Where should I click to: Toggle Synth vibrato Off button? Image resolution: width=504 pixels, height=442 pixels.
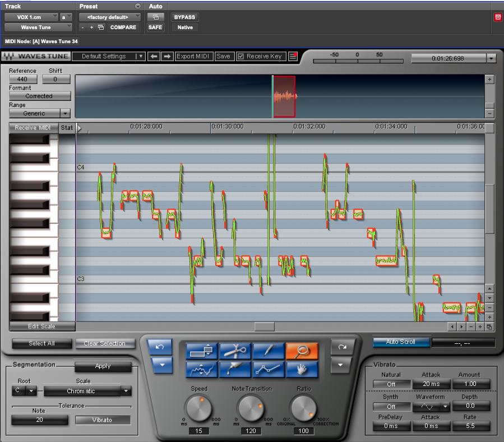click(391, 407)
